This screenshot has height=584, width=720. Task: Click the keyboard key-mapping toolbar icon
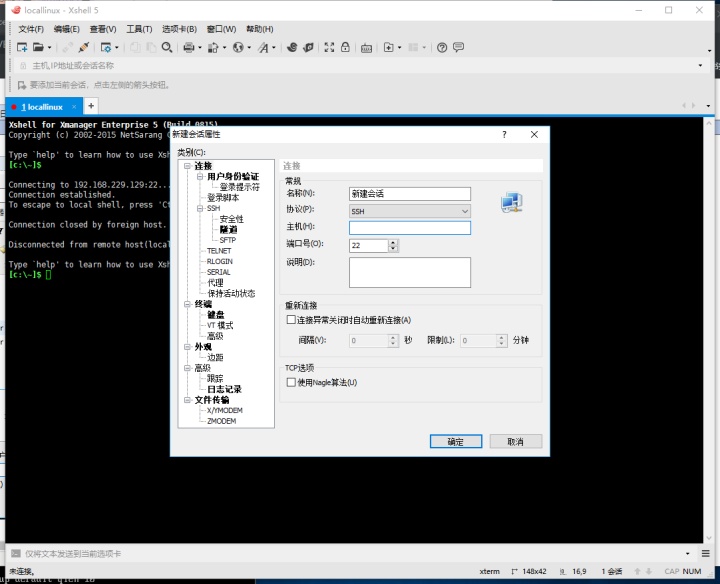click(x=366, y=48)
